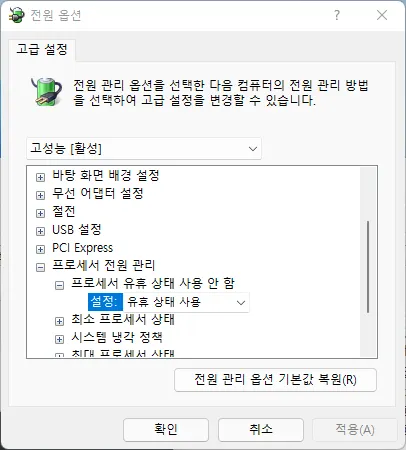406x450 pixels.
Task: Select the 고급 설정 tab
Action: (x=42, y=50)
